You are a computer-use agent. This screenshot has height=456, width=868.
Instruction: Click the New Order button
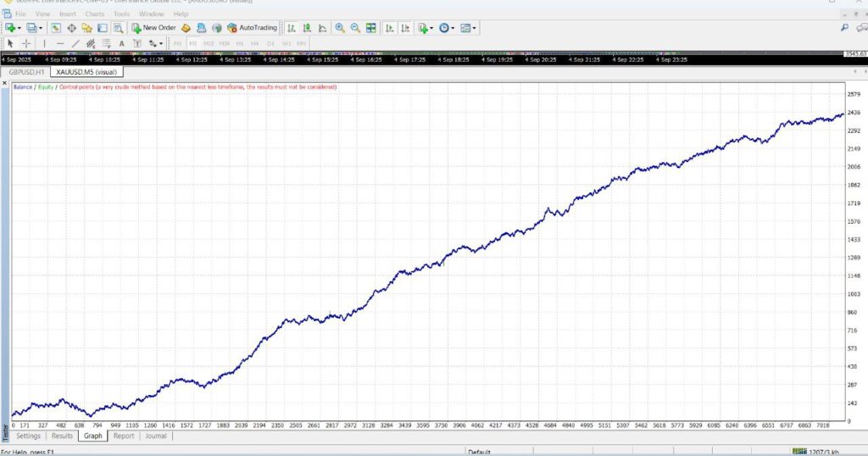pyautogui.click(x=153, y=28)
